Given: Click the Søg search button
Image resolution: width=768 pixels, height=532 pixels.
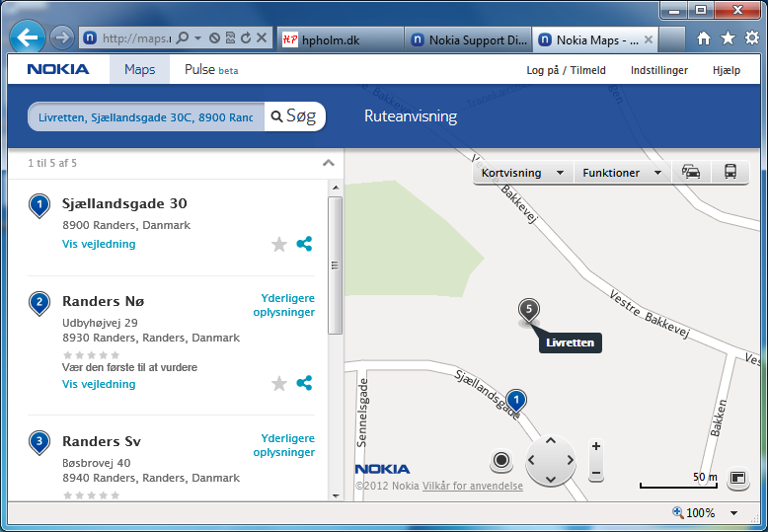Looking at the screenshot, I should [294, 116].
